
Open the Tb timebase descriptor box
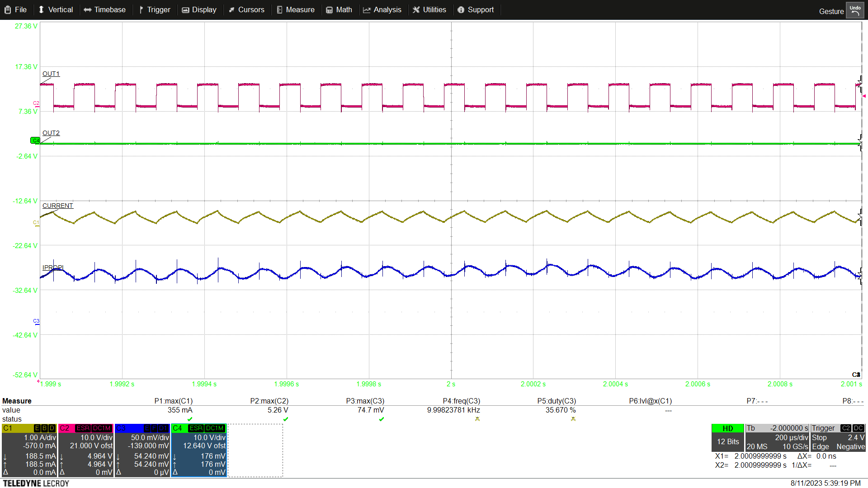777,437
